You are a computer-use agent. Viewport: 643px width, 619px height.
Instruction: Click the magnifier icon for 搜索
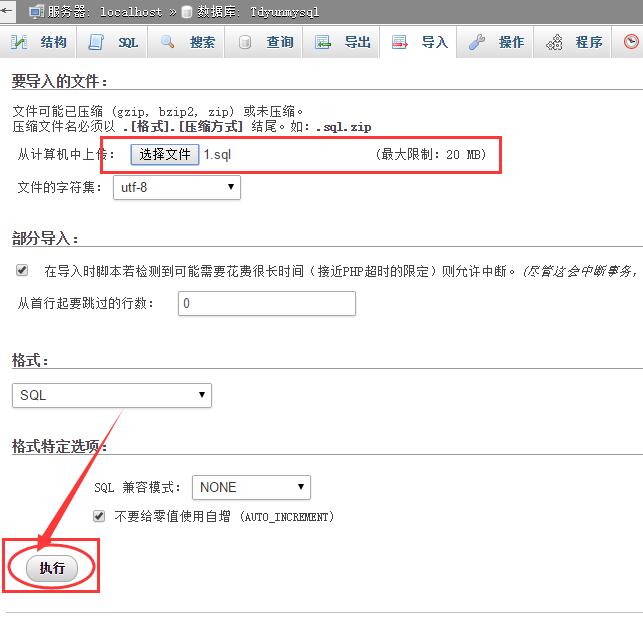point(167,42)
